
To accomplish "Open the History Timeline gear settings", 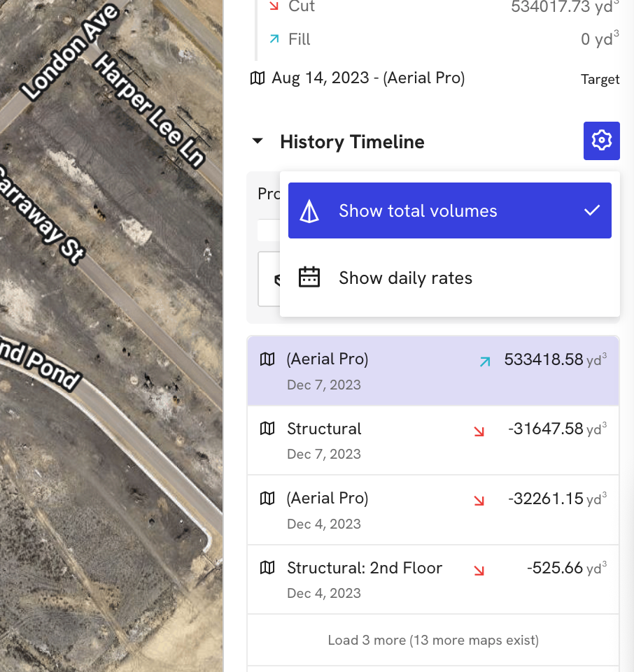I will click(601, 141).
